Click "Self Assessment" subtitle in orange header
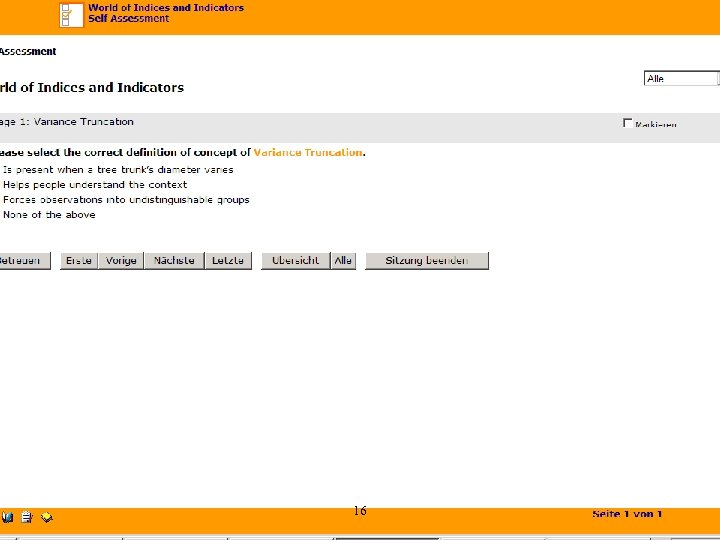 (x=129, y=18)
